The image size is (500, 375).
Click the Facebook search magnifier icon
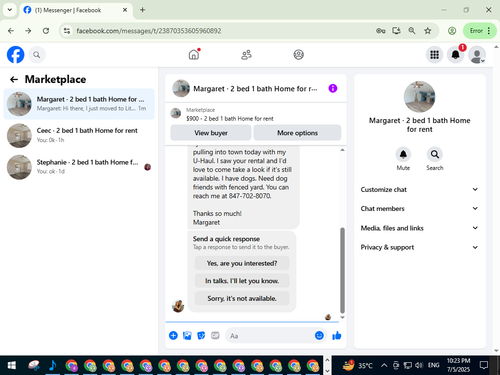(x=37, y=55)
